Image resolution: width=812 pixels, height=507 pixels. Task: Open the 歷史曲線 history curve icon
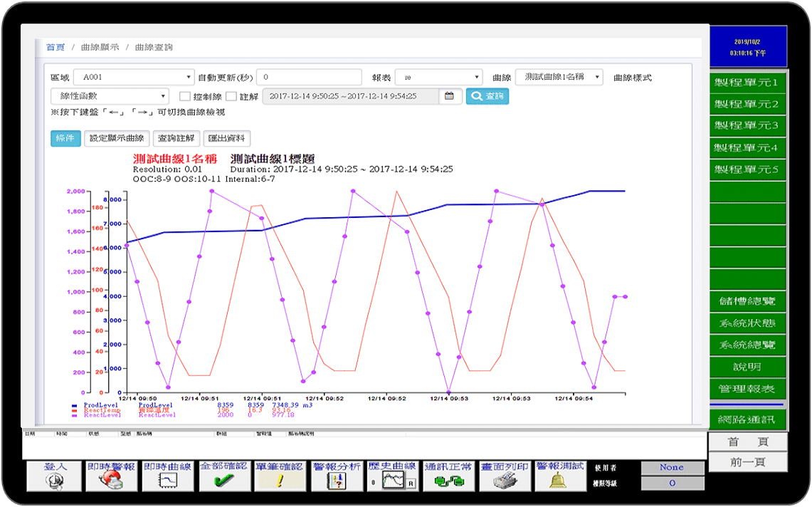pos(392,480)
